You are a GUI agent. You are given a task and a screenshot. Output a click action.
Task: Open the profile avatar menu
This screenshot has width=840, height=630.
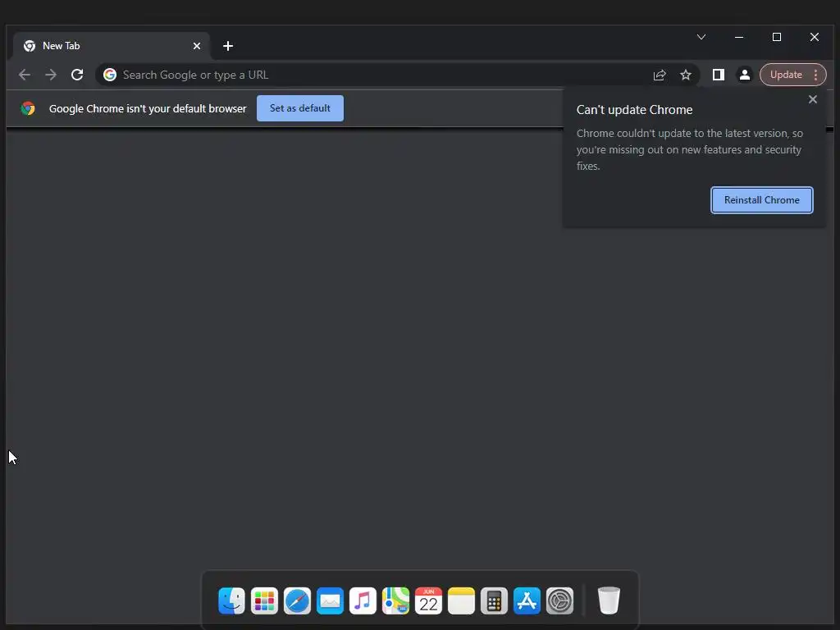point(745,75)
